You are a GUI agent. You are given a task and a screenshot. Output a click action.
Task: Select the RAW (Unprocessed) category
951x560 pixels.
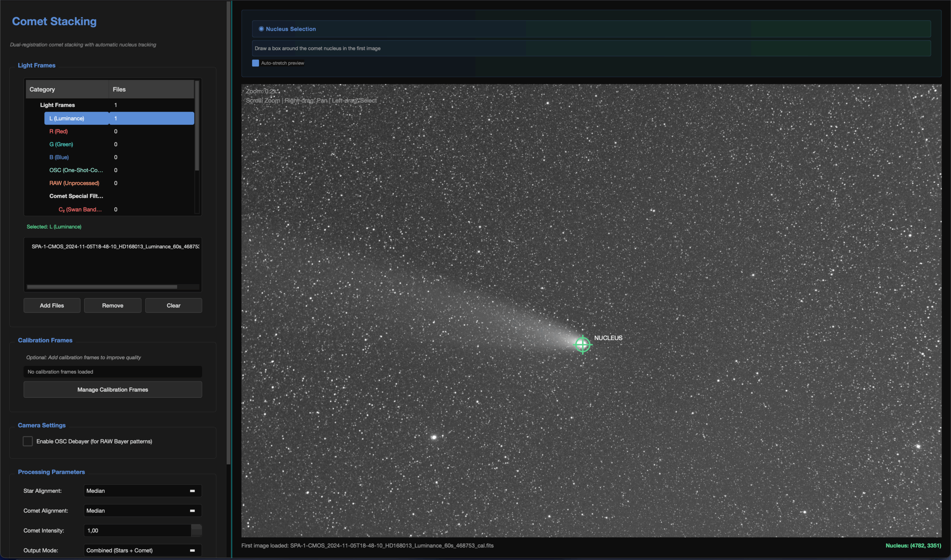[x=74, y=183]
